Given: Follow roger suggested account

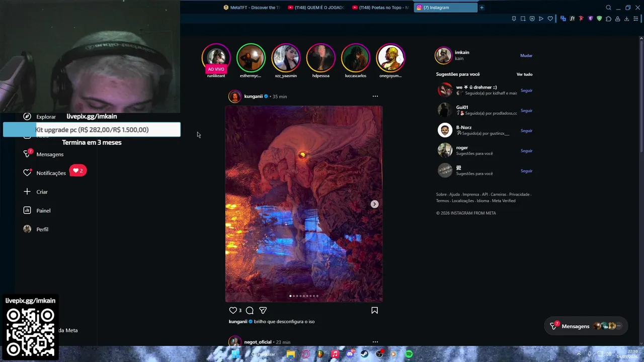Looking at the screenshot, I should pos(526,151).
